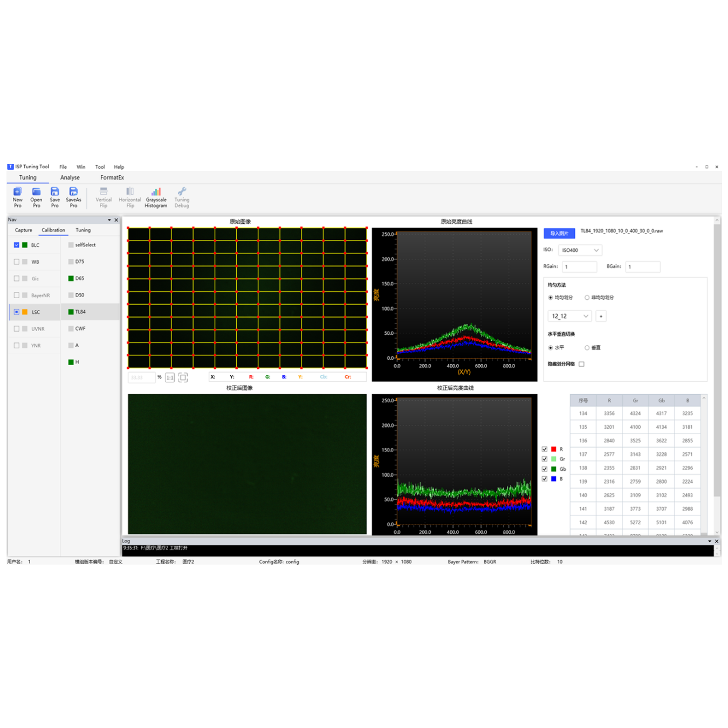Open the Tool menu
Image resolution: width=728 pixels, height=728 pixels.
[100, 167]
